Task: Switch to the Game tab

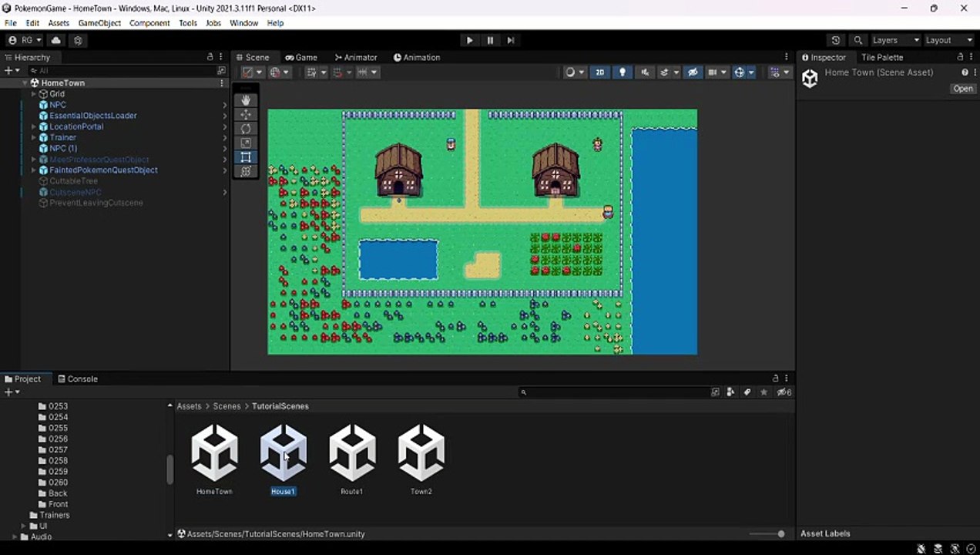Action: [x=301, y=57]
